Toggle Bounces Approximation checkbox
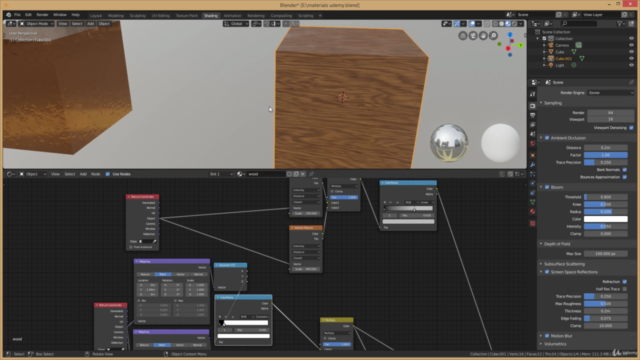The width and height of the screenshot is (640, 360). coord(625,177)
